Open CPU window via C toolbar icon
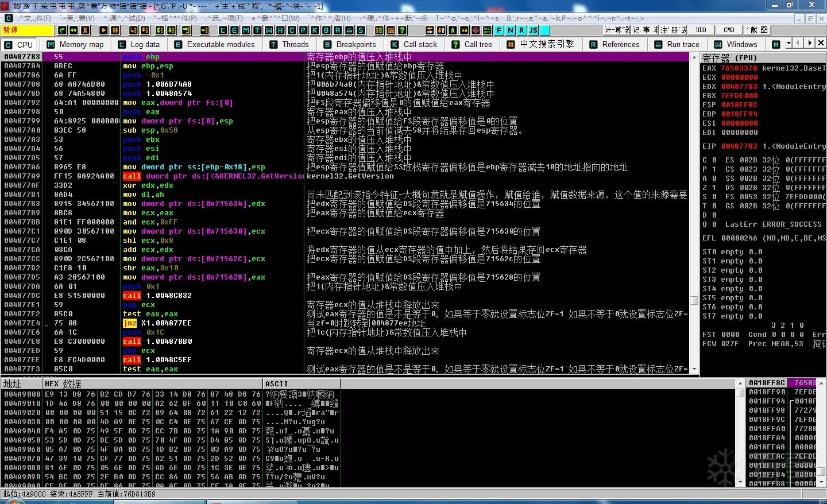Viewport: 827px width, 504px height. pyautogui.click(x=292, y=30)
